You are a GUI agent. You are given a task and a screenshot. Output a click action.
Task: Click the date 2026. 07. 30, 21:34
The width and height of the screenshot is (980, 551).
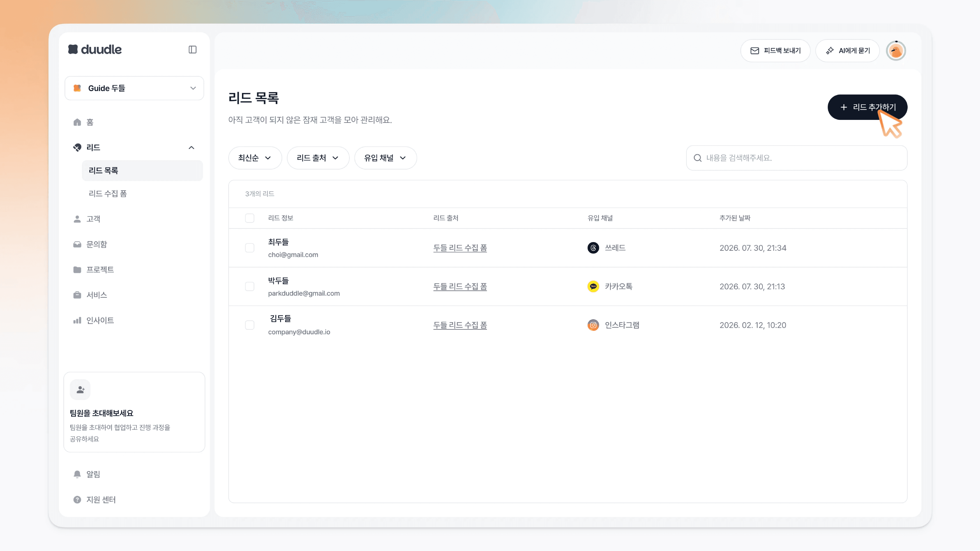[753, 248]
